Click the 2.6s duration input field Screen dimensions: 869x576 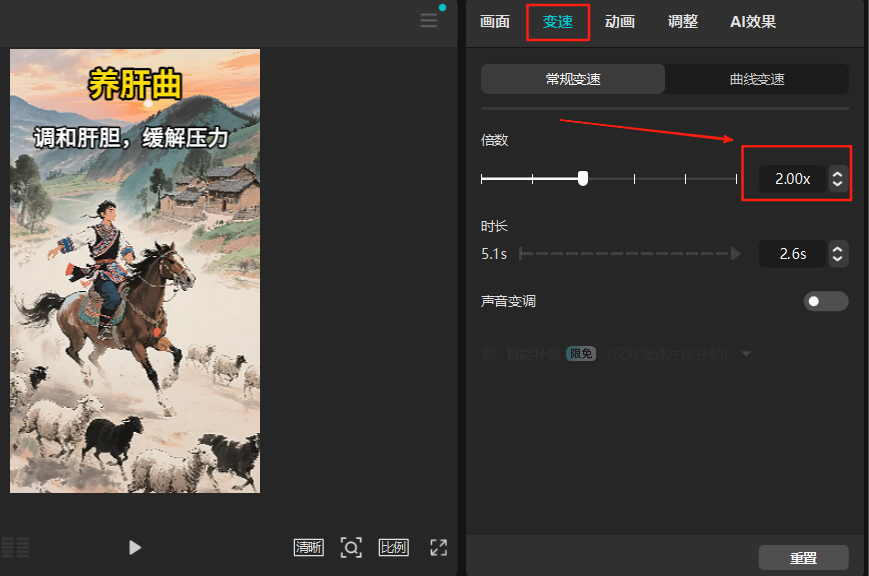point(792,254)
